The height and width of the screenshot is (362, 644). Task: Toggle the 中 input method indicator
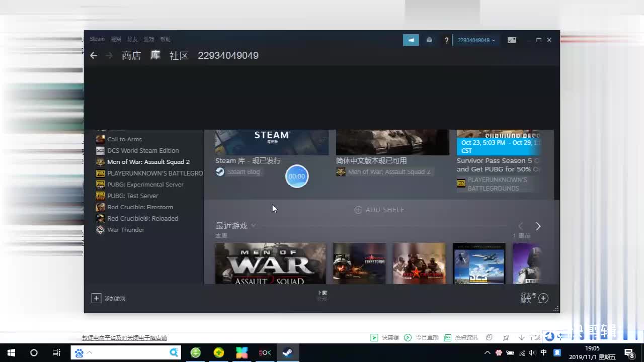pos(544,353)
